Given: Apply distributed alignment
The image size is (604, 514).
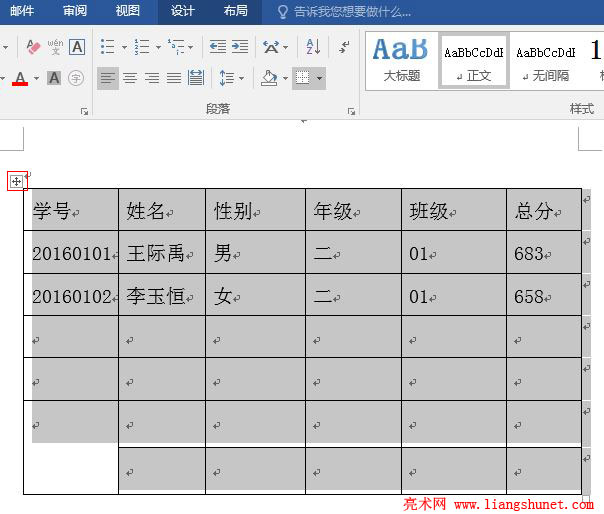Looking at the screenshot, I should 196,78.
